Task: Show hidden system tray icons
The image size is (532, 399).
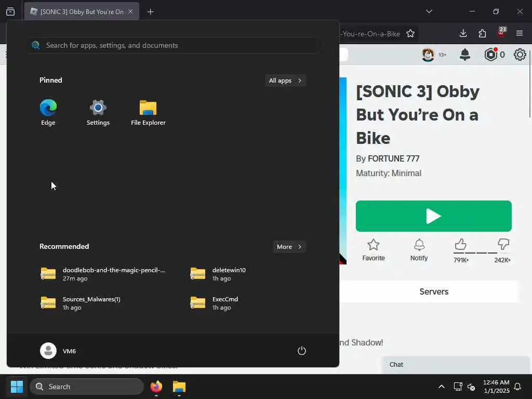Action: [x=442, y=387]
